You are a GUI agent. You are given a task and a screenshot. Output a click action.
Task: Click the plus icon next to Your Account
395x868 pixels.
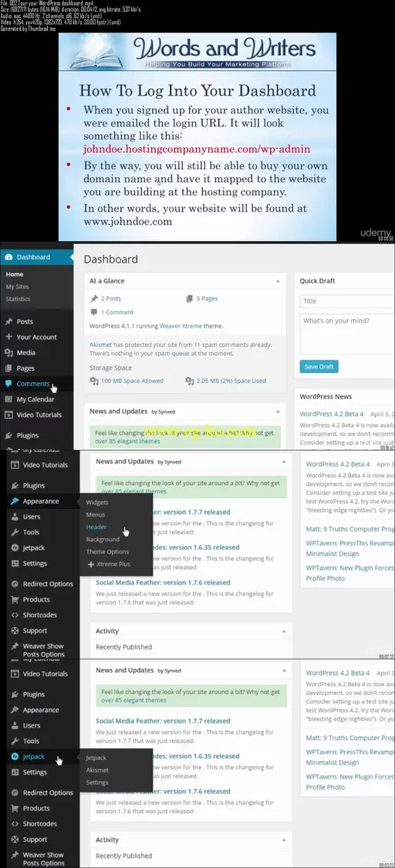pyautogui.click(x=8, y=337)
